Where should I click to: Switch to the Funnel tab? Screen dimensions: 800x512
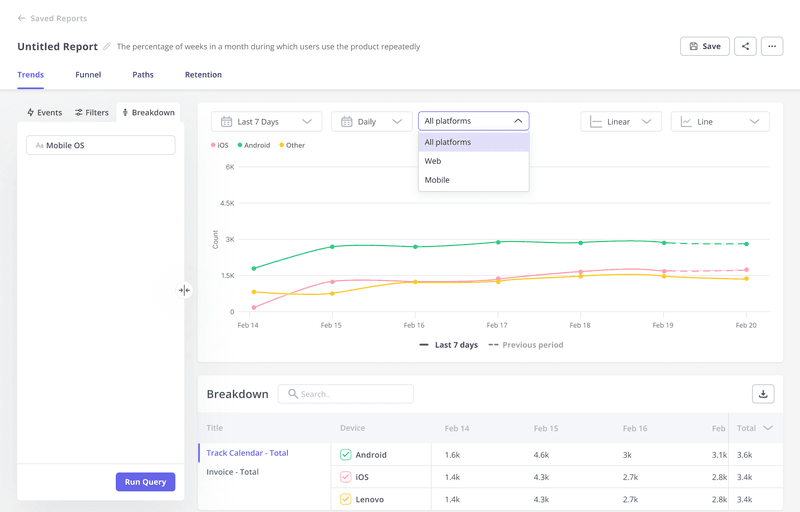88,75
